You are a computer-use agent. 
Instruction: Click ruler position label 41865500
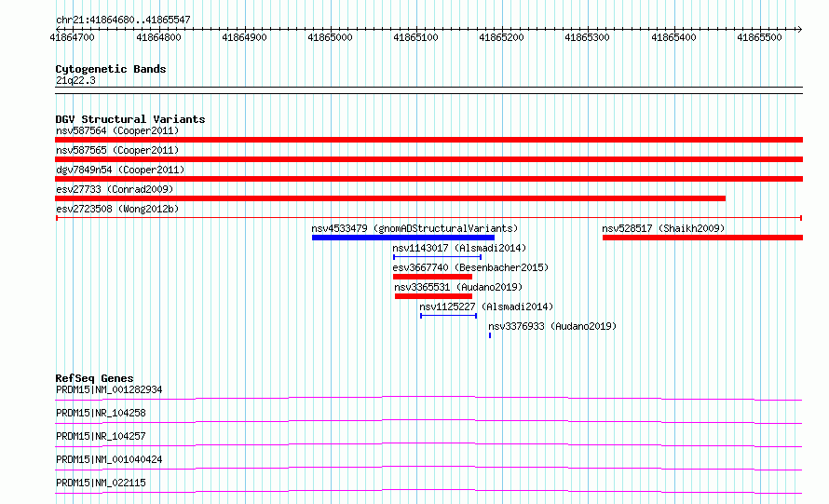[759, 37]
